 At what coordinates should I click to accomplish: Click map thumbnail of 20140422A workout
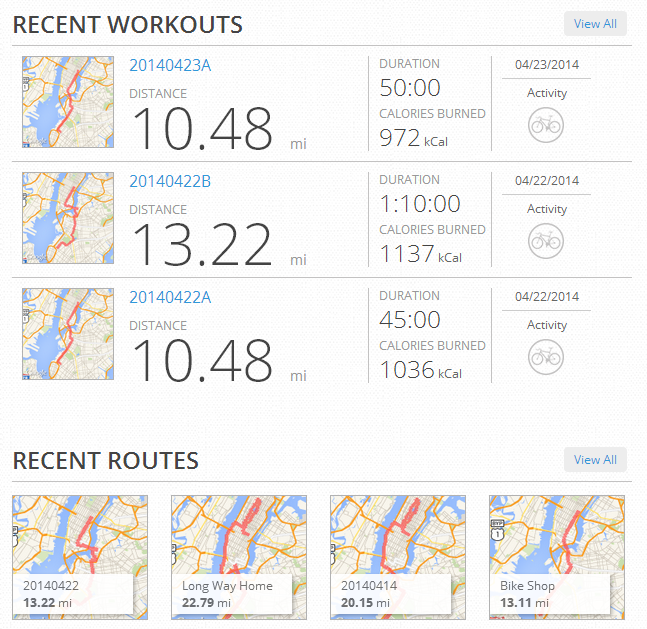click(68, 335)
